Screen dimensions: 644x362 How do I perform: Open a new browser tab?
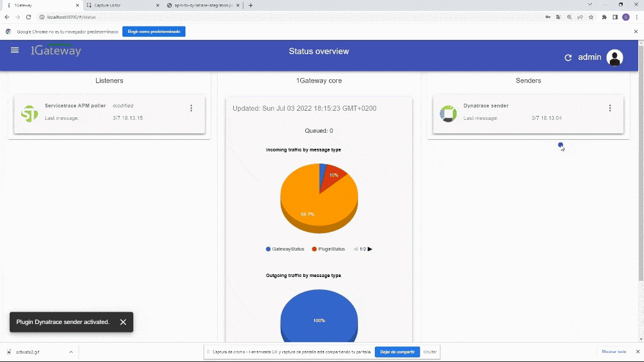pyautogui.click(x=251, y=5)
